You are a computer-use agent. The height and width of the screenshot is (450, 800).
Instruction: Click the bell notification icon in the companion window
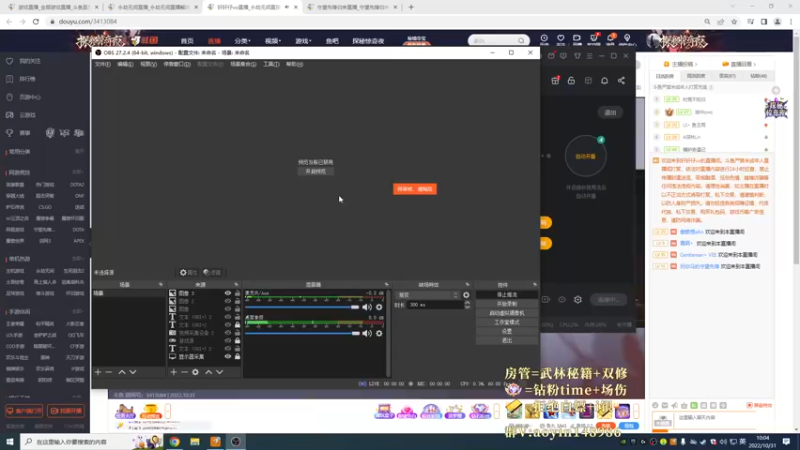coord(605,81)
